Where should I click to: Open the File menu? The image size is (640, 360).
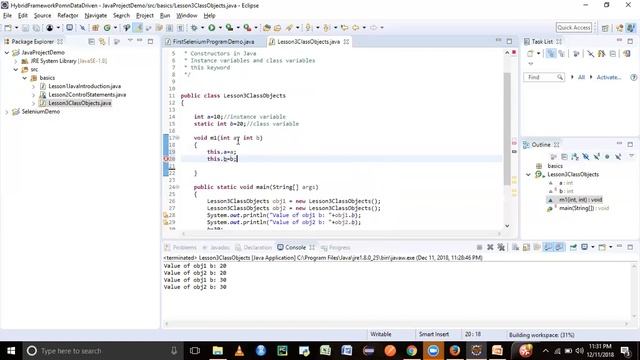[x=7, y=16]
